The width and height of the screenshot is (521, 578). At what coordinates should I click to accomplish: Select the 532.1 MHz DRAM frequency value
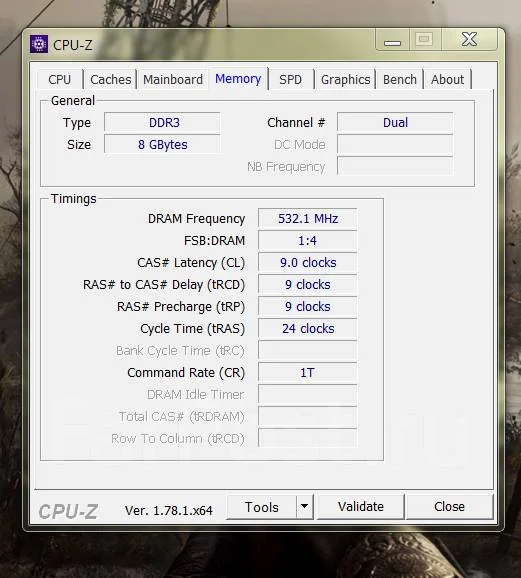(x=308, y=219)
